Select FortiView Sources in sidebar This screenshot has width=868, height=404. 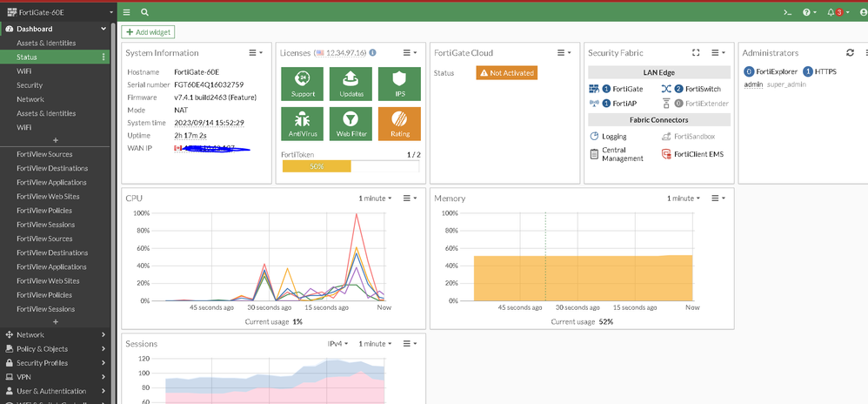coord(44,154)
